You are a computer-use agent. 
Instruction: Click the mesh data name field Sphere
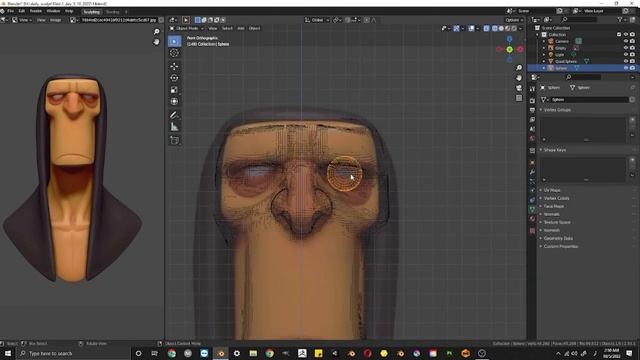tap(588, 100)
